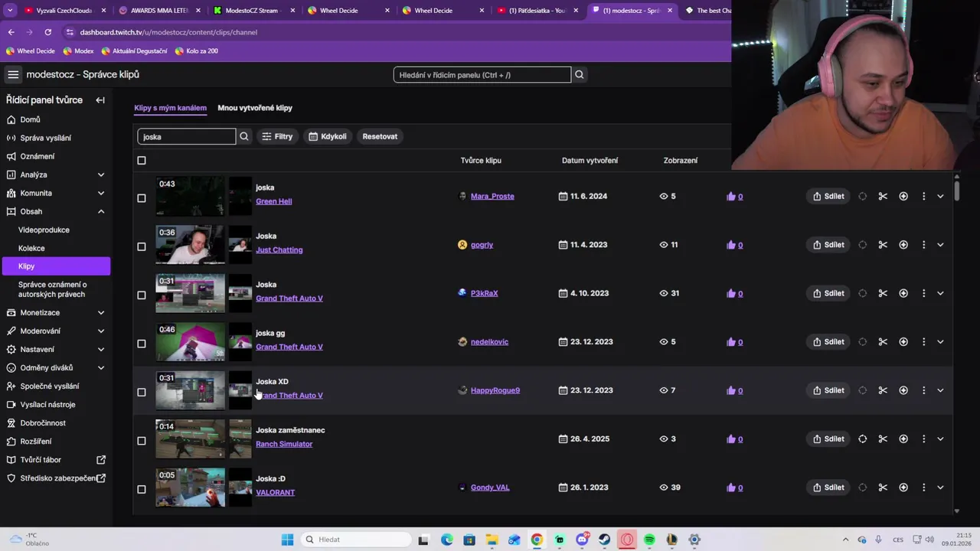Open Kolekce under Obsah
Viewport: 980px width, 551px height.
[31, 248]
